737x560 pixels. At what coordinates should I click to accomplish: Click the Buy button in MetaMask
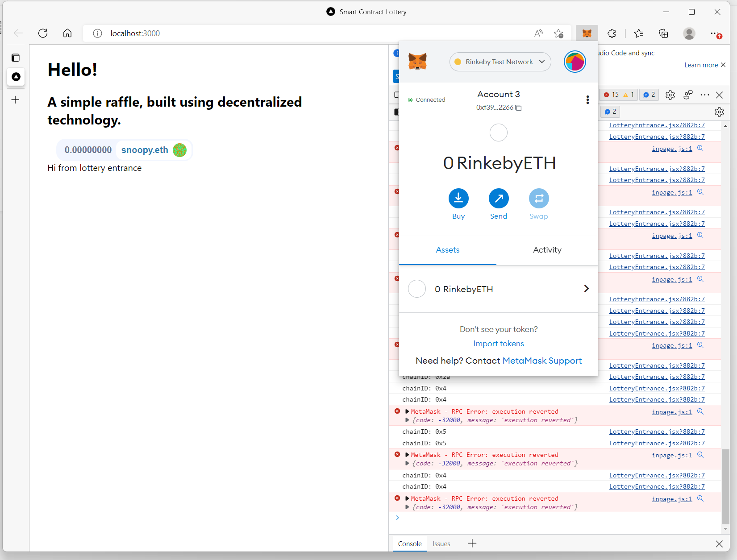point(458,204)
